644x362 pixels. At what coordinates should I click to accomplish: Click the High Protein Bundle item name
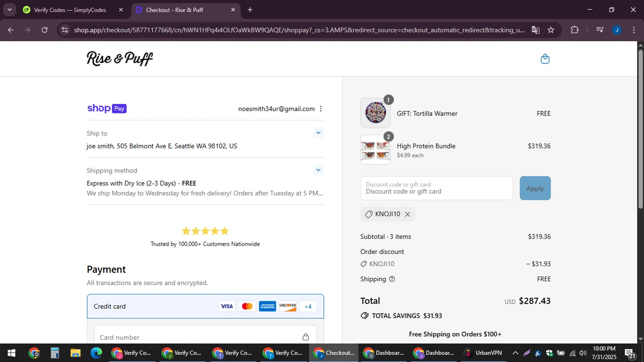426,146
